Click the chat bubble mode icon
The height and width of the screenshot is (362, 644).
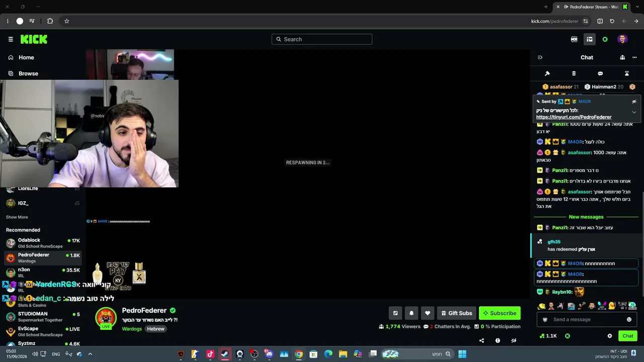click(x=600, y=73)
